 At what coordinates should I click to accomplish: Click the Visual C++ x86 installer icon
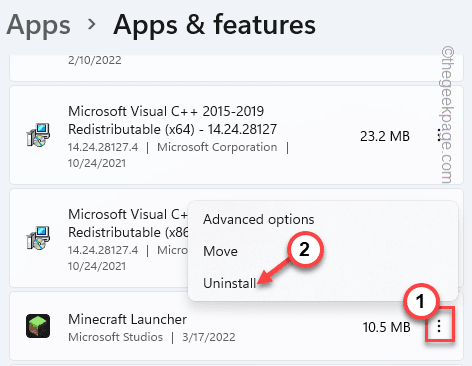click(38, 238)
